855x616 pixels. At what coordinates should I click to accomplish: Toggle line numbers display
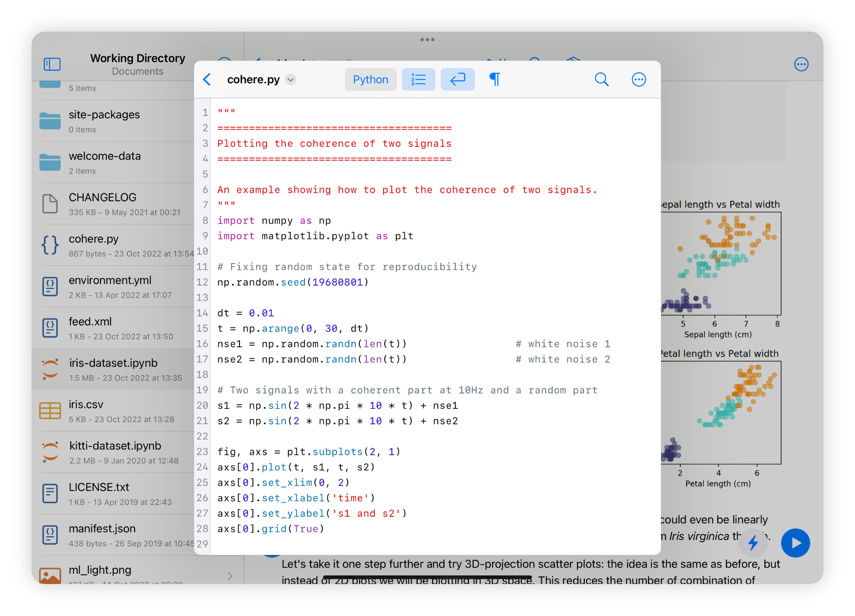pyautogui.click(x=418, y=79)
